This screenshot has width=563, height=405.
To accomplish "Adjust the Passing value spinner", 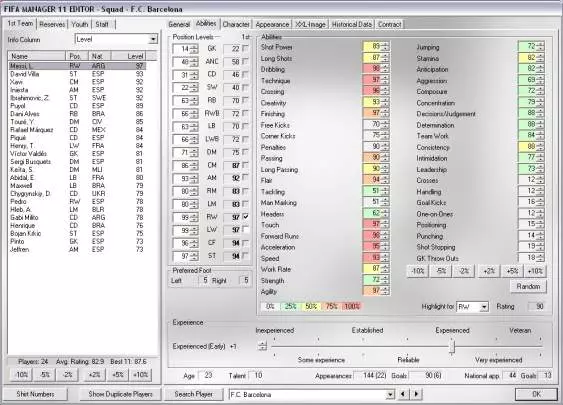I will [x=385, y=158].
